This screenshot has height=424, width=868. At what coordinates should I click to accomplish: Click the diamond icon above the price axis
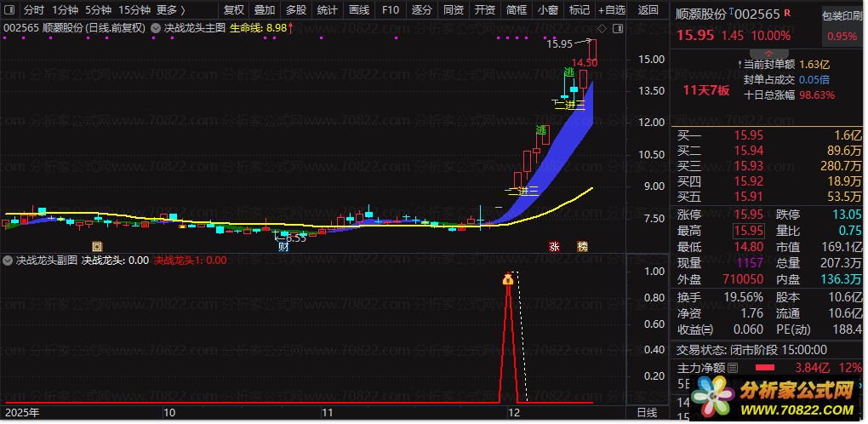(602, 28)
